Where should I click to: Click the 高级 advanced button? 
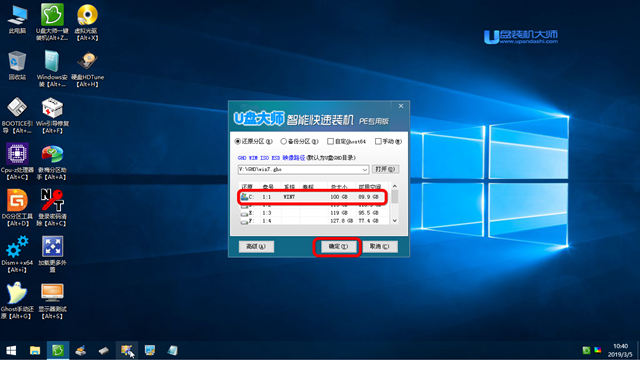[x=256, y=246]
